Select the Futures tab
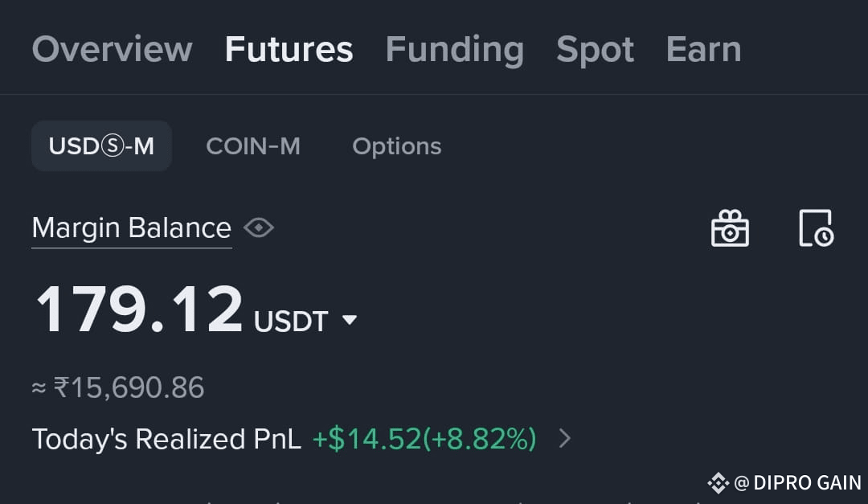Screen dimensions: 868x504 tap(289, 49)
